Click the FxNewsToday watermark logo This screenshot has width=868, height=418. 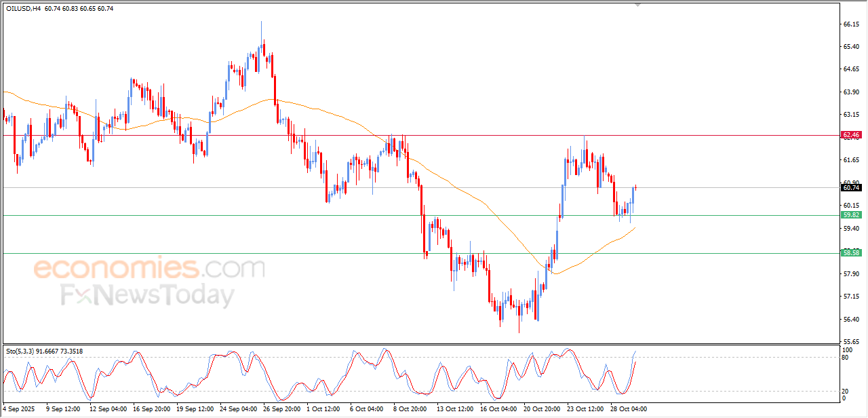click(148, 296)
